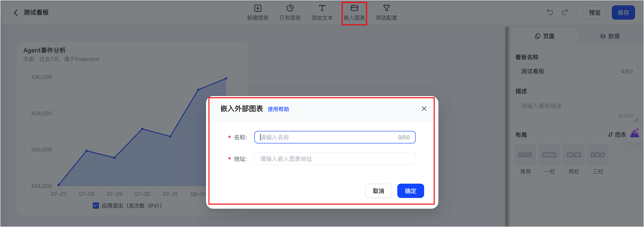Screen dimensions: 644x227
Task: Toggle the A1 应用退出 legend item
Action: tap(127, 206)
